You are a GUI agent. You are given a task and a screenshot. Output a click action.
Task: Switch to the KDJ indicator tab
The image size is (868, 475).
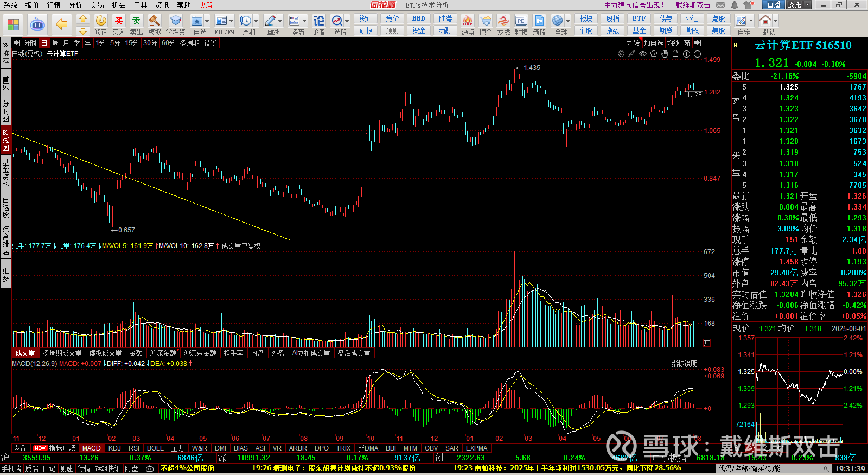[x=114, y=448]
